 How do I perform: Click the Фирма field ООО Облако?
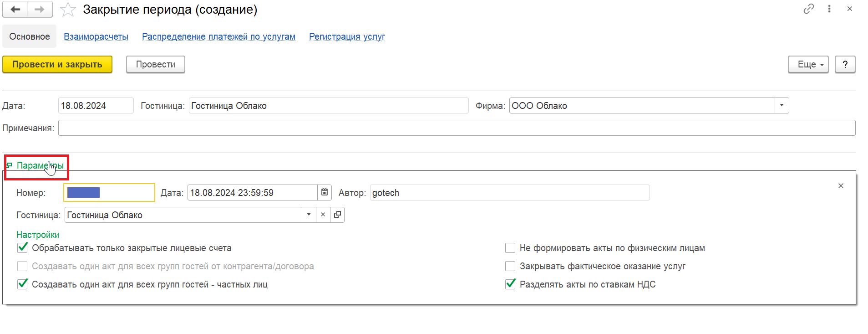[642, 105]
